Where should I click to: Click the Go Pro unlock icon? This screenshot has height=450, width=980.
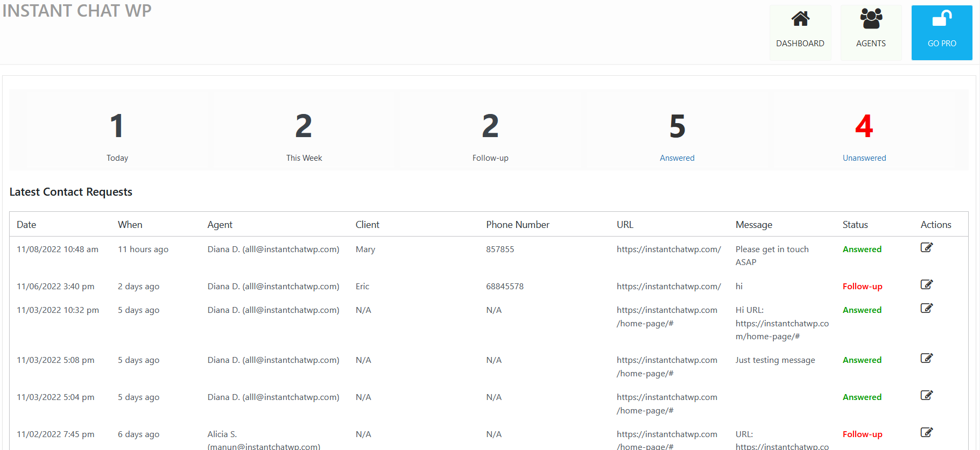coord(942,19)
